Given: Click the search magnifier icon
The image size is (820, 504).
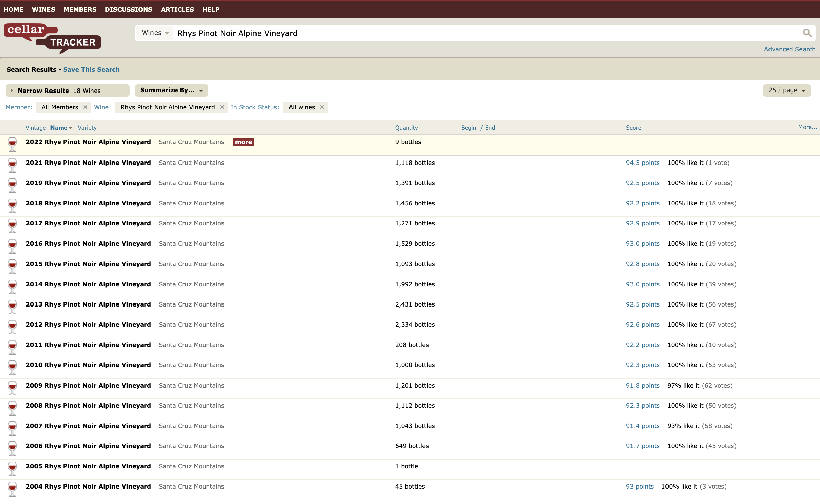Looking at the screenshot, I should pyautogui.click(x=807, y=33).
